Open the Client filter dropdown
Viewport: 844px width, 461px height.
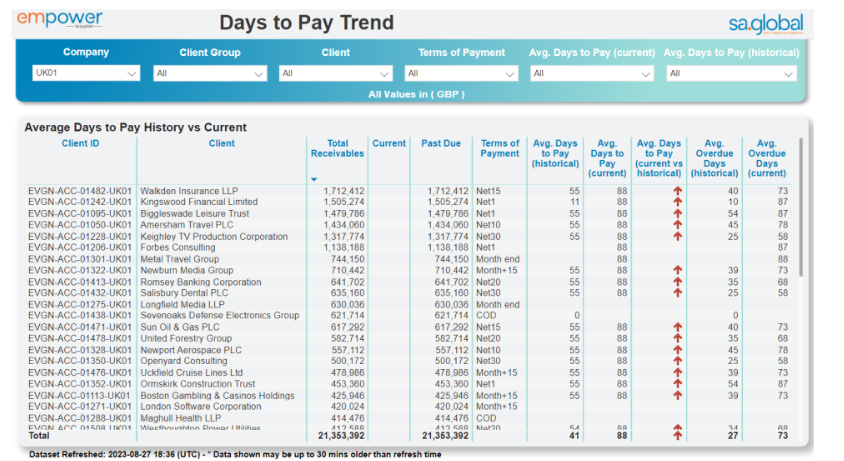(335, 73)
